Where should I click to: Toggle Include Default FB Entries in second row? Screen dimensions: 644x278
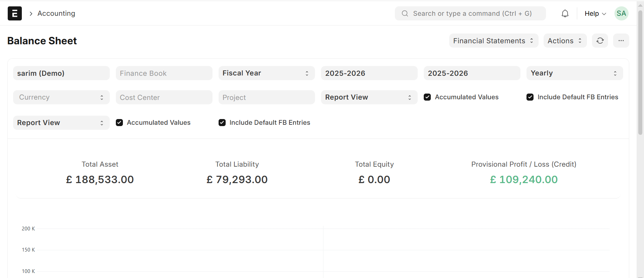(x=530, y=97)
